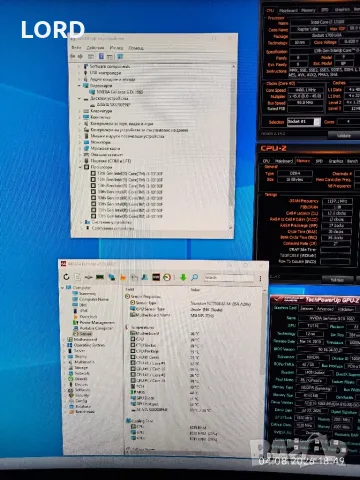Click the Device Manager Forward arrow
360x480 pixels.
(80, 56)
